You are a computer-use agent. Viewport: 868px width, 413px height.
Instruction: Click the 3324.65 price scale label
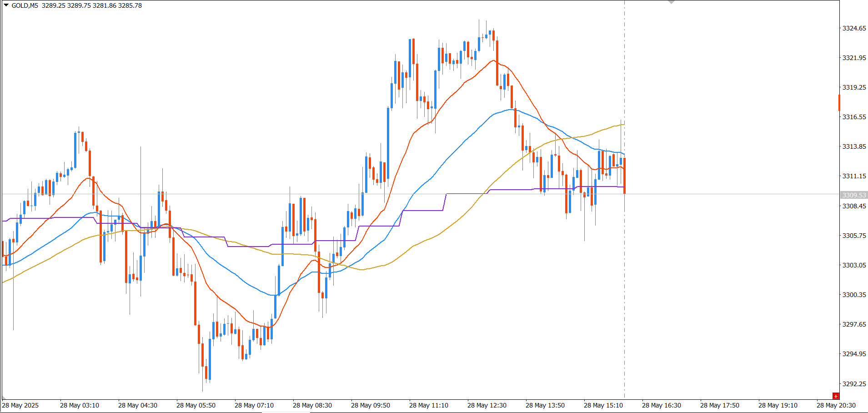tap(854, 28)
